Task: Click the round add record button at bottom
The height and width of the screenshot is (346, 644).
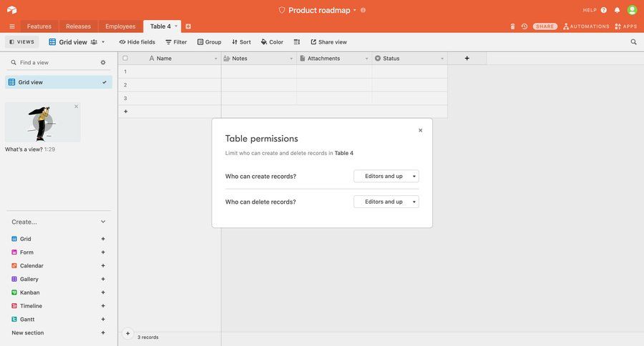Action: [128, 334]
